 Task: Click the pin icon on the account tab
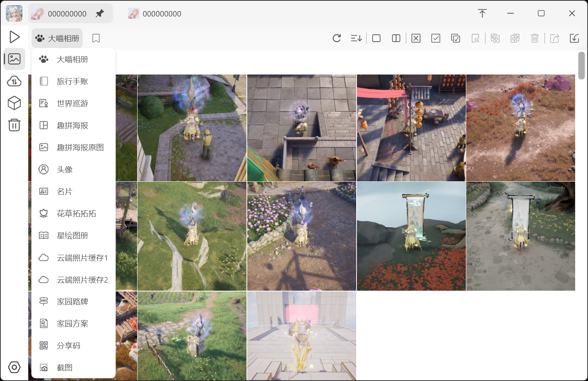pyautogui.click(x=100, y=14)
